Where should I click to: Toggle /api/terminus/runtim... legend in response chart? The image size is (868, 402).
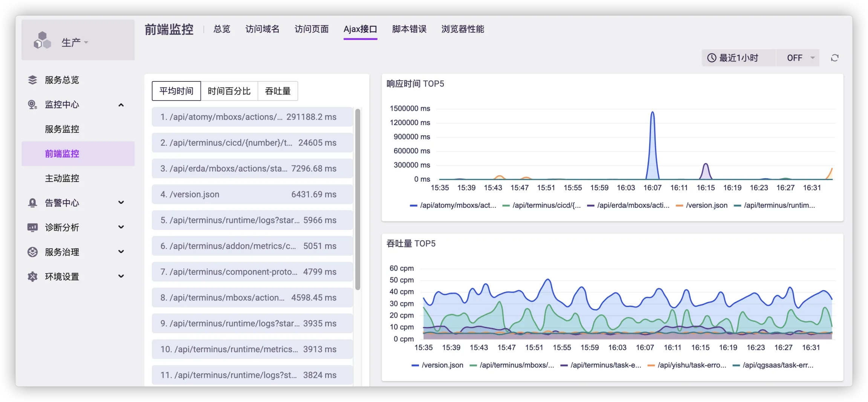[x=774, y=205]
